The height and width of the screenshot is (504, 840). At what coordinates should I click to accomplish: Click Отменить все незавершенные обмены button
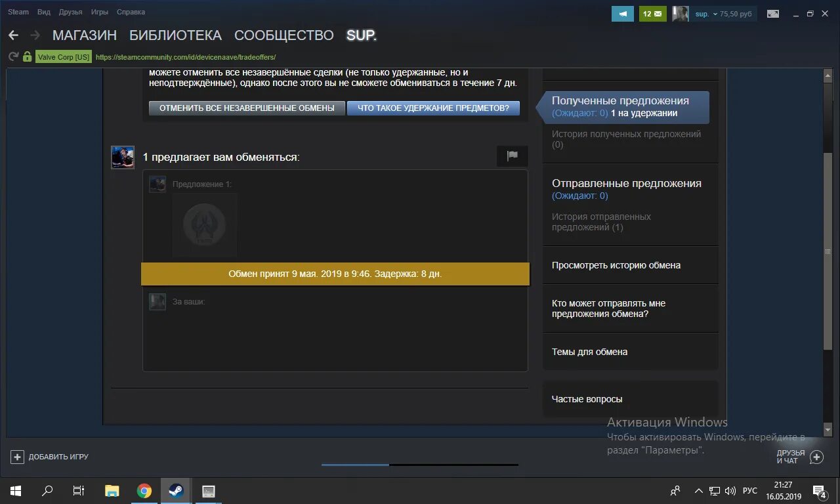point(247,108)
